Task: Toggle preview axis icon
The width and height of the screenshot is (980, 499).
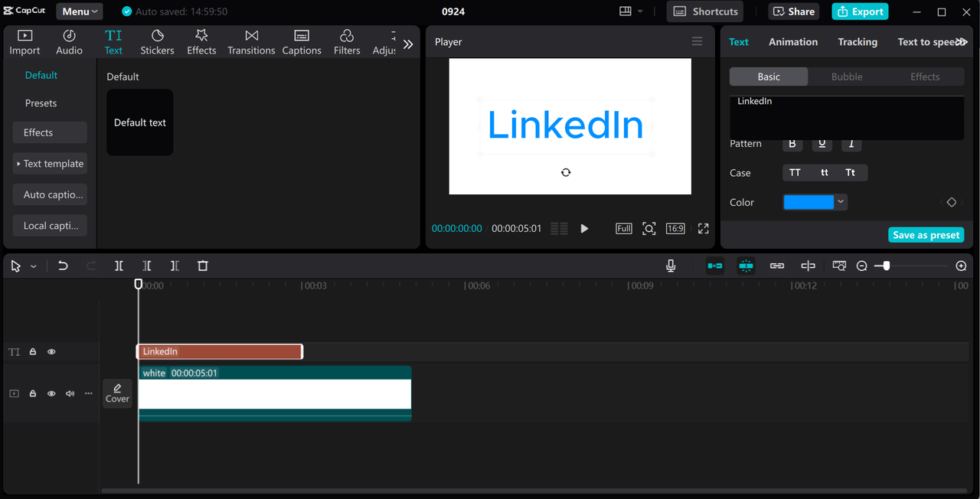Action: (x=808, y=266)
